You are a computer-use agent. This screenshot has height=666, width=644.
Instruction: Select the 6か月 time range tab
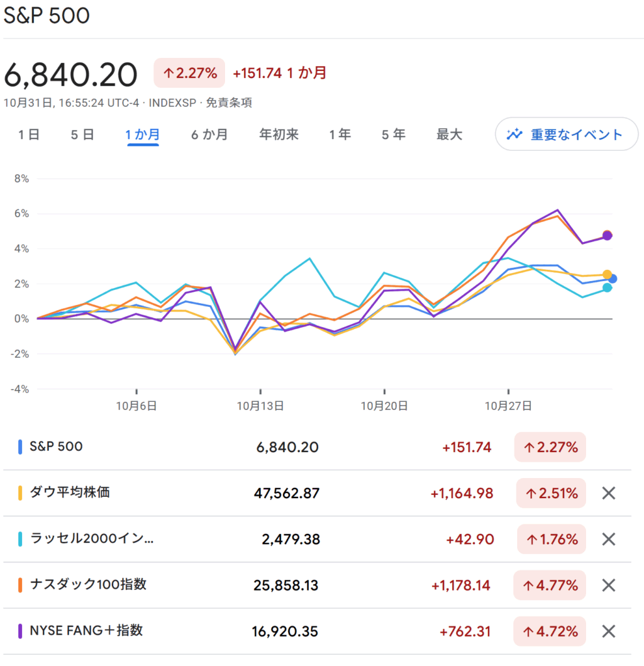coord(209,135)
